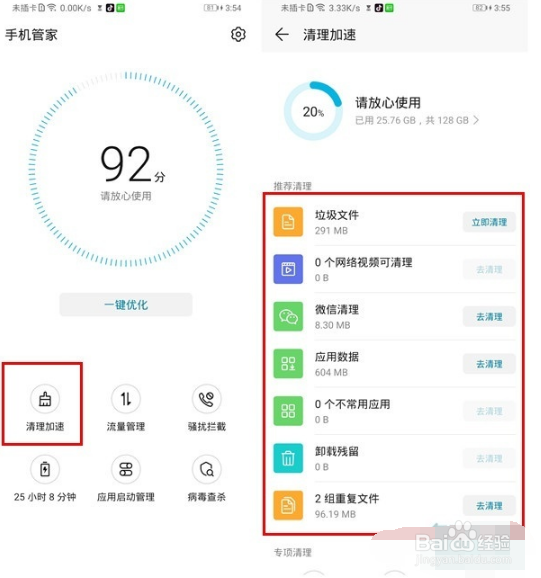Select 2 组重复文件 96.19 MB text
This screenshot has height=578, width=541.
click(346, 506)
